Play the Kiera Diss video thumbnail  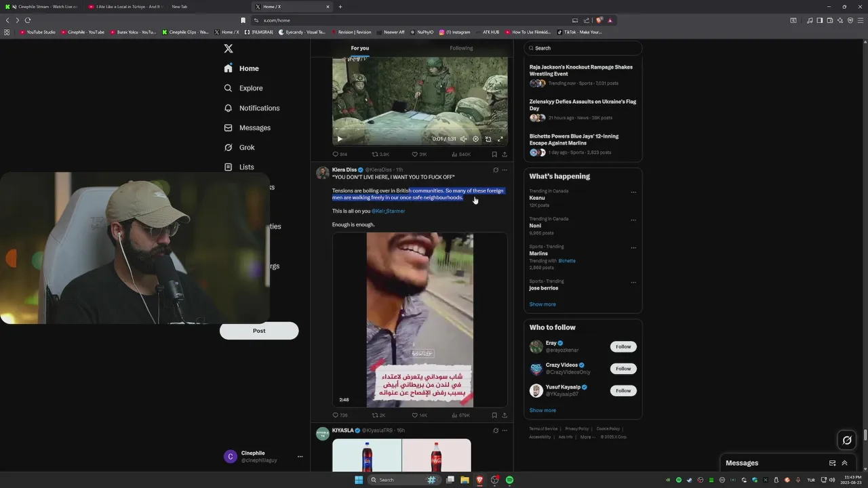click(x=420, y=320)
